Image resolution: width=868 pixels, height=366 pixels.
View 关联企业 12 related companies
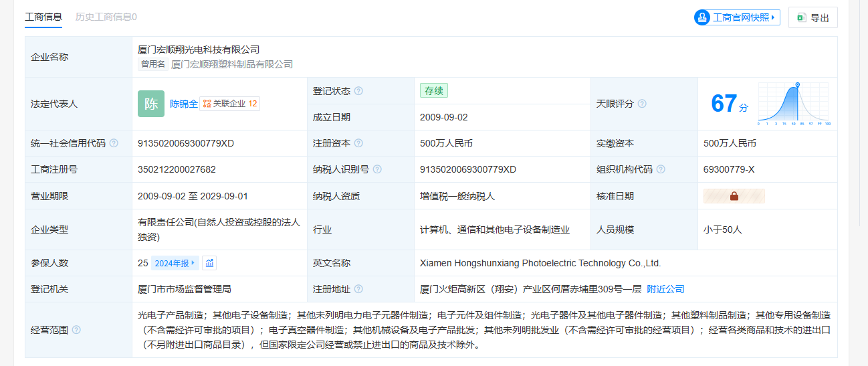(x=229, y=104)
